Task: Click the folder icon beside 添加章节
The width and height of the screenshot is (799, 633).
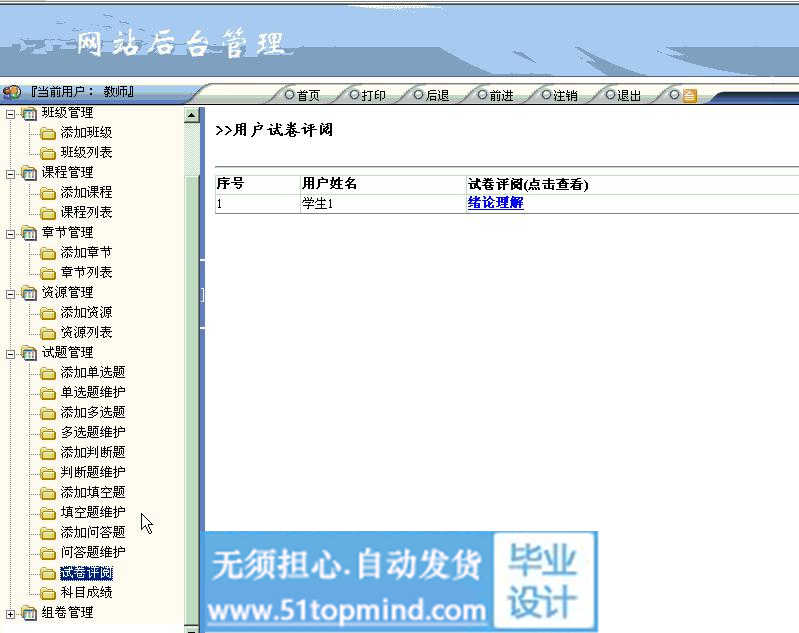Action: [x=48, y=253]
